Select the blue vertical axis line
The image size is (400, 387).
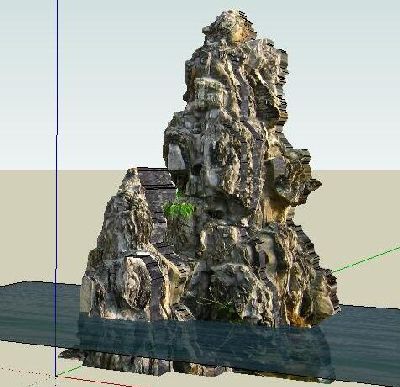tap(57, 187)
